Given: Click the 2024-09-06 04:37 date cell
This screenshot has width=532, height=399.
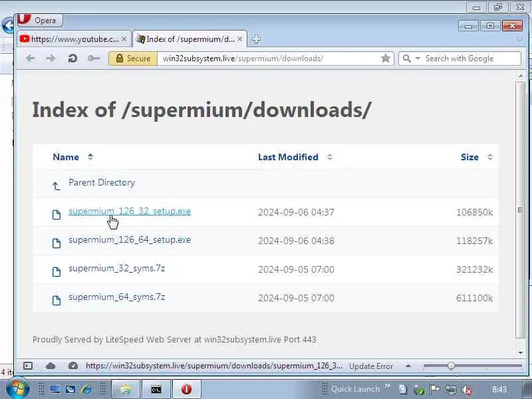Looking at the screenshot, I should click(x=296, y=212).
